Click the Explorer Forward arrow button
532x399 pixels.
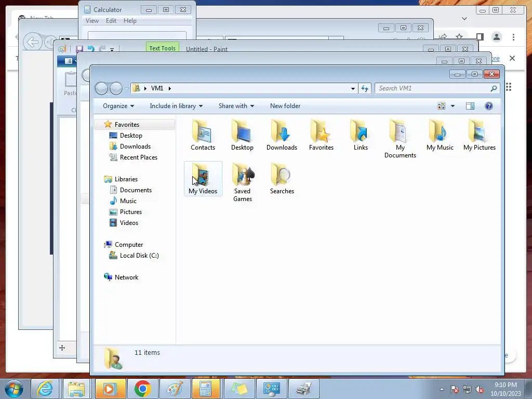(x=116, y=88)
